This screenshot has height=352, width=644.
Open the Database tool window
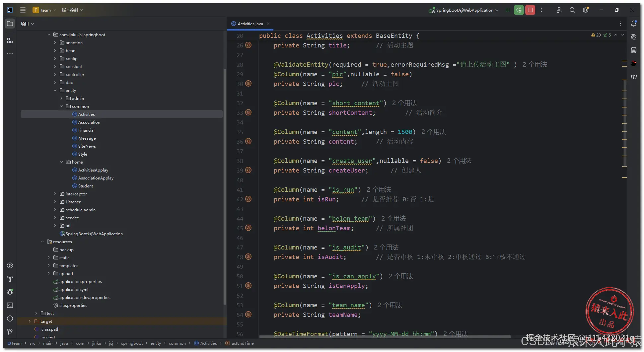[634, 50]
